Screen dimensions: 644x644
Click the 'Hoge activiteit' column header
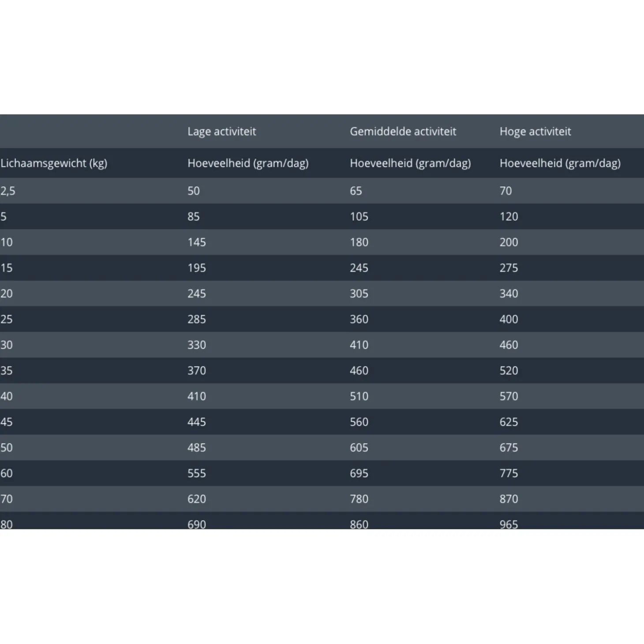[x=535, y=131]
